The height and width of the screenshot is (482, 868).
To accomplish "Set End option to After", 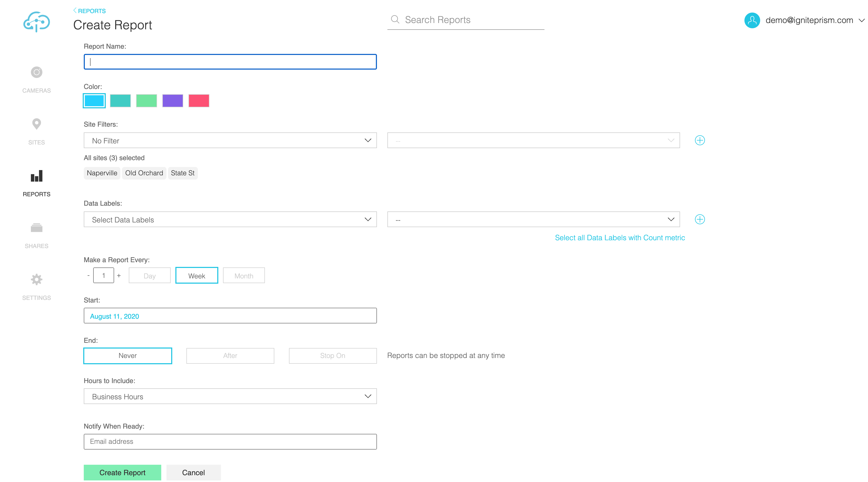I will pyautogui.click(x=230, y=356).
